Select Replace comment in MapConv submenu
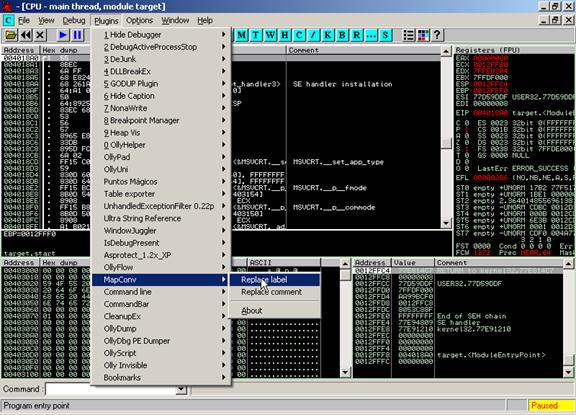Viewport: 576px width, 415px height. (x=275, y=292)
